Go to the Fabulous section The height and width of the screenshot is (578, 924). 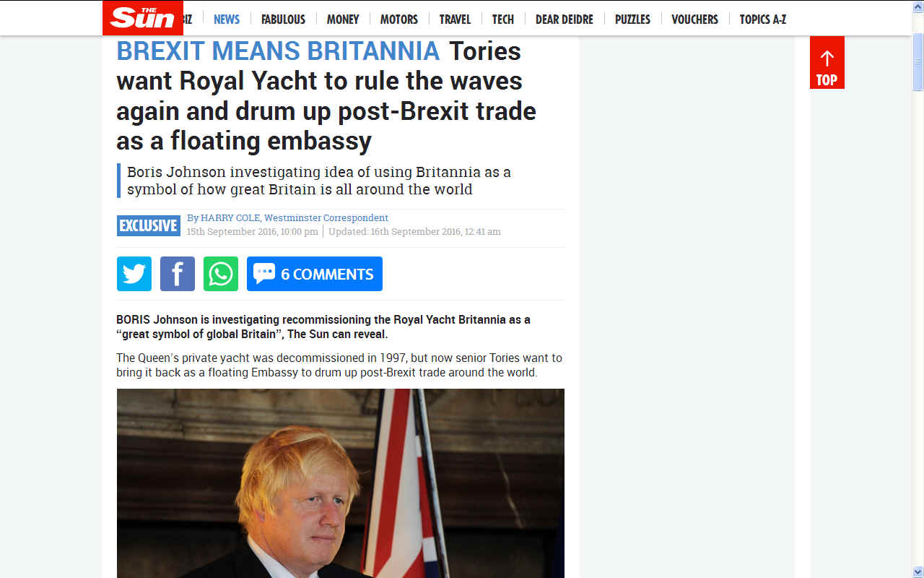[283, 20]
